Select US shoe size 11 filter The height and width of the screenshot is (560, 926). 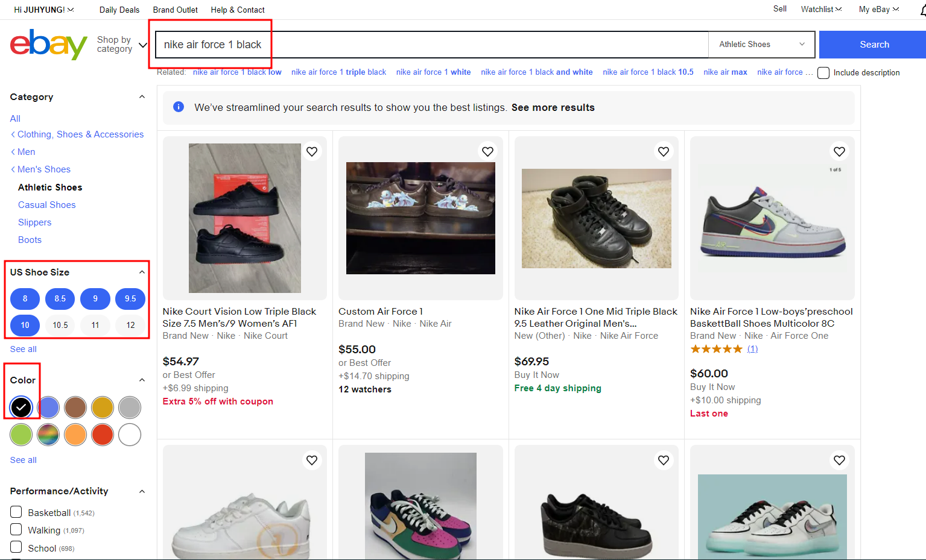pyautogui.click(x=95, y=325)
